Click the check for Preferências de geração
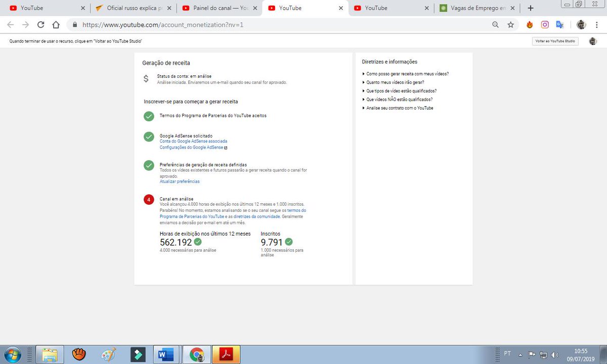 pyautogui.click(x=149, y=165)
